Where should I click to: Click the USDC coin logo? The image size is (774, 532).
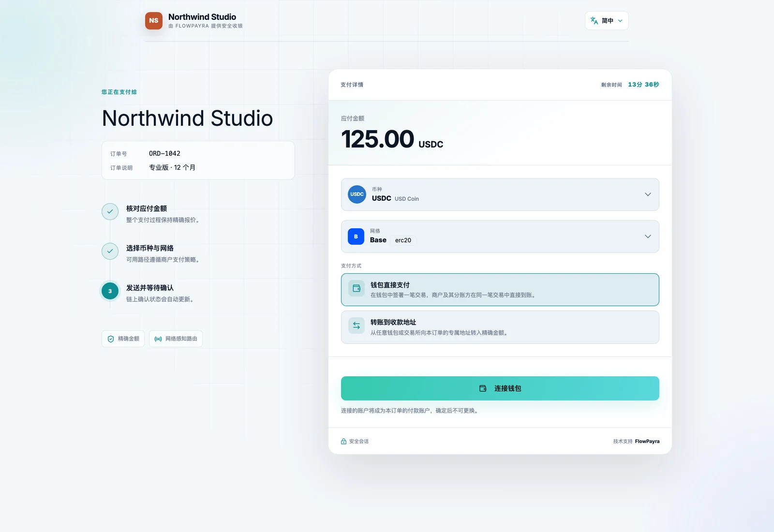coord(357,194)
